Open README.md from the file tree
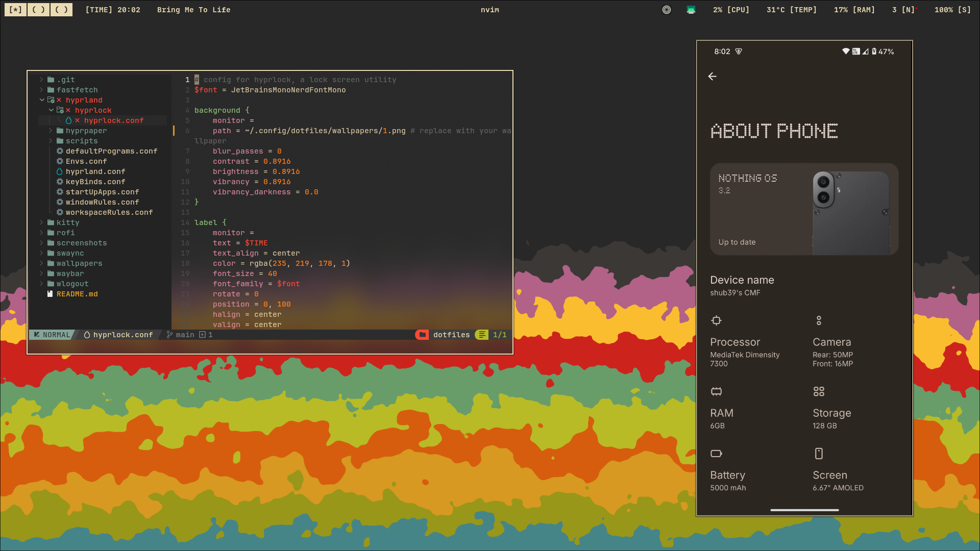Image resolution: width=980 pixels, height=551 pixels. 77,294
